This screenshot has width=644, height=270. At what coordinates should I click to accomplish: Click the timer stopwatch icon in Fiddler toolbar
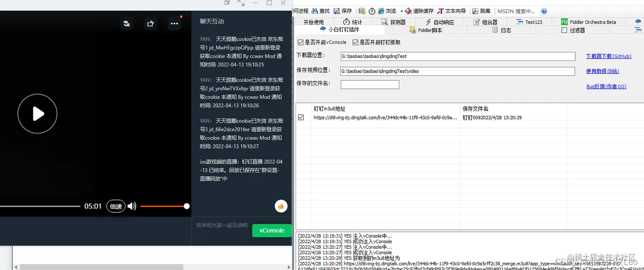(x=372, y=11)
